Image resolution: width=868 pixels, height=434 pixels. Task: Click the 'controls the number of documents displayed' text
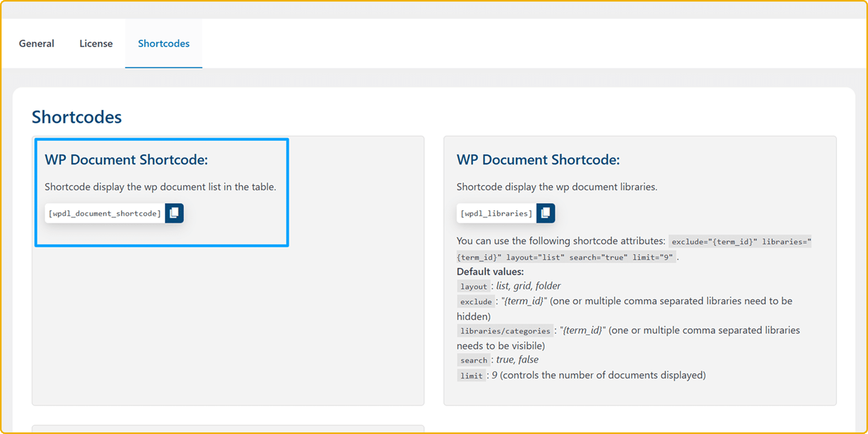[x=603, y=375]
